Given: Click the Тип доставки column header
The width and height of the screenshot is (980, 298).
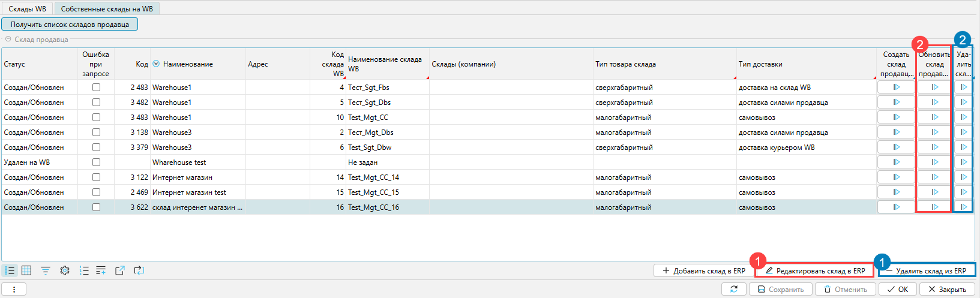Looking at the screenshot, I should pyautogui.click(x=806, y=64).
